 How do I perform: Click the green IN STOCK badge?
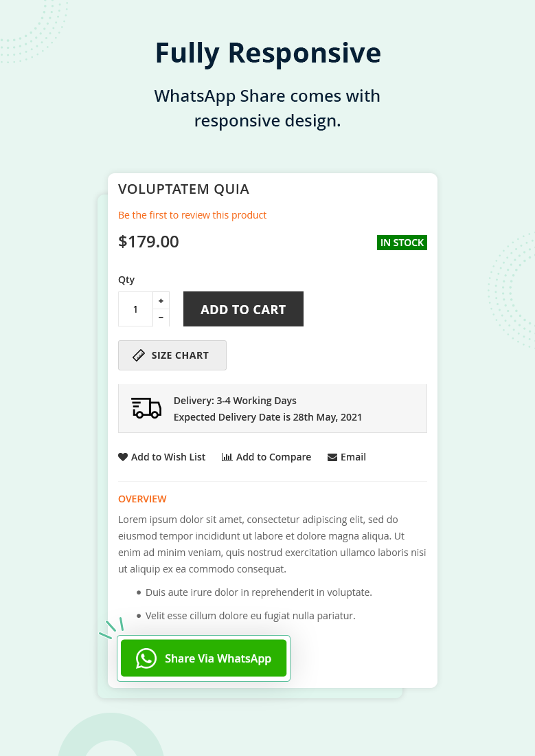pos(402,242)
